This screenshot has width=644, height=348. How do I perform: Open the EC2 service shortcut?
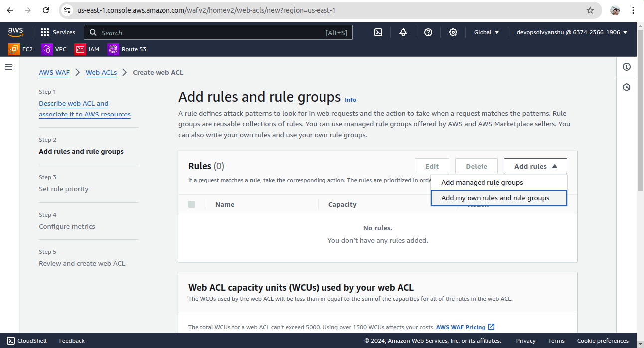pos(21,49)
